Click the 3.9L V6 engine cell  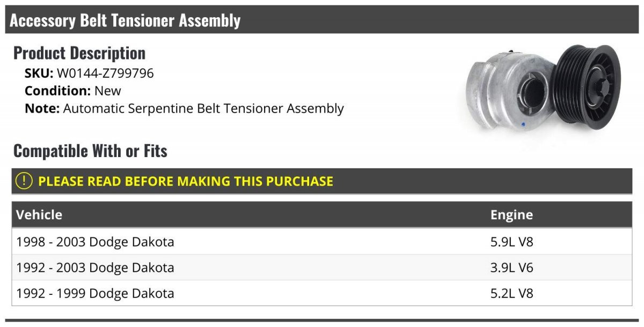point(511,267)
